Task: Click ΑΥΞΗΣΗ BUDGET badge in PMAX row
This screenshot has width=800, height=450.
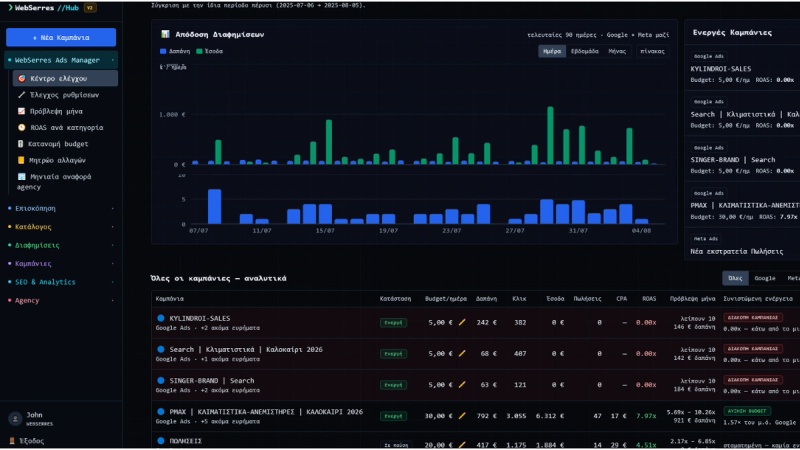Action: click(x=747, y=411)
